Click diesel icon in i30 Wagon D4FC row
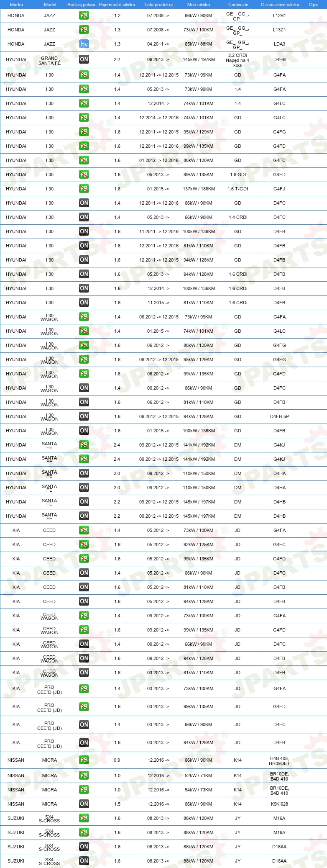The height and width of the screenshot is (868, 327). coord(84,388)
